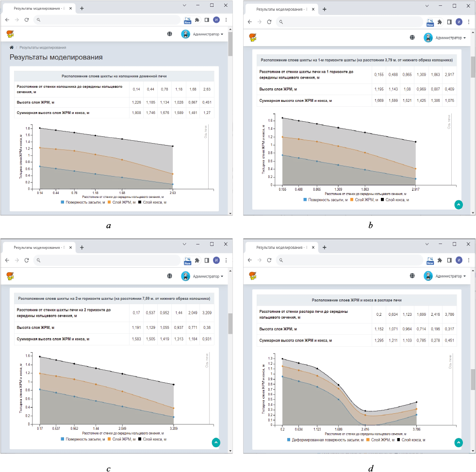
Task: Click table value 3,786 in window d
Action: 449,314
